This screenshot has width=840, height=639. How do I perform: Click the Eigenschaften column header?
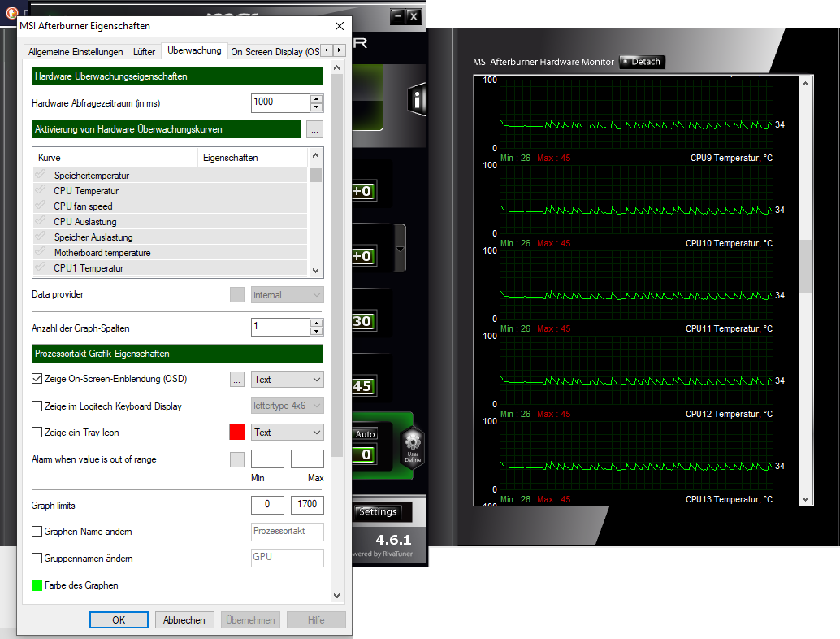tap(253, 158)
